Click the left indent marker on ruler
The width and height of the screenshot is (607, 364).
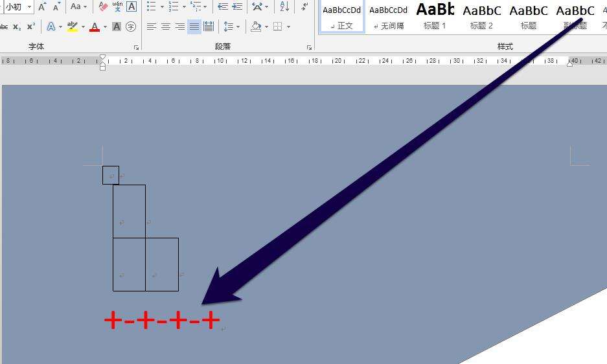tap(102, 68)
